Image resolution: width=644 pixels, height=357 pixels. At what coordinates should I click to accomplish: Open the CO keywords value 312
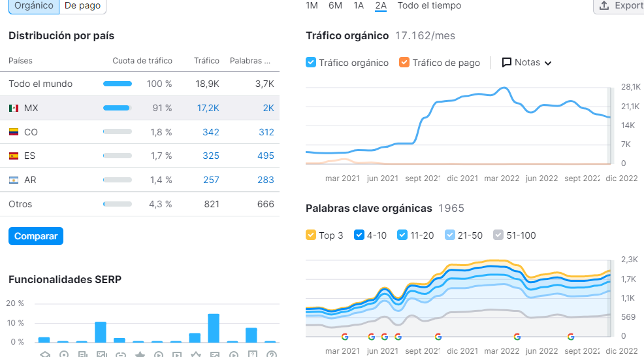click(266, 132)
